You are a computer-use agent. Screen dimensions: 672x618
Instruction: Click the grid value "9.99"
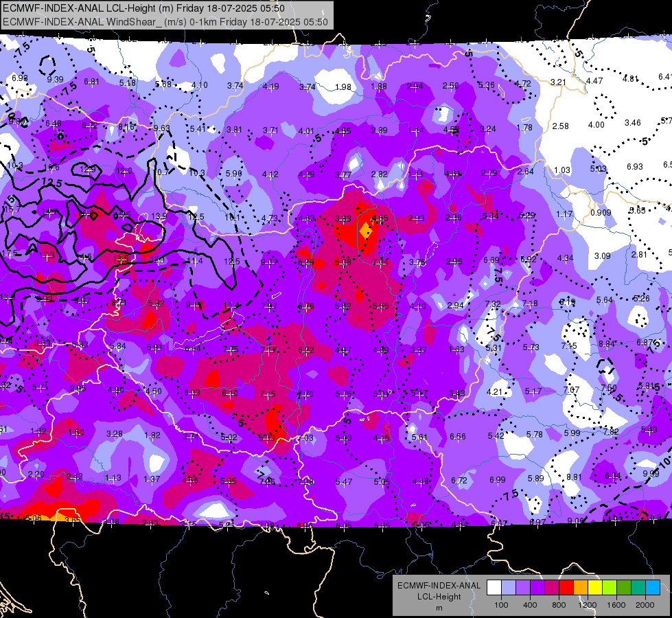click(651, 474)
